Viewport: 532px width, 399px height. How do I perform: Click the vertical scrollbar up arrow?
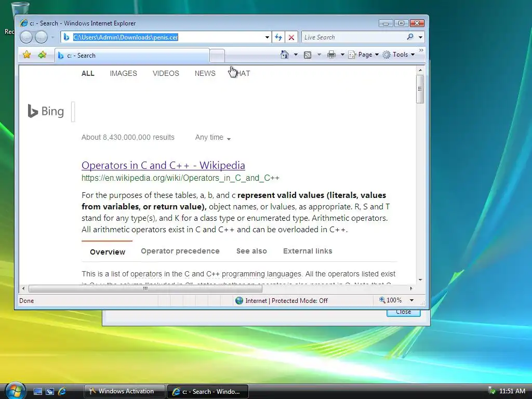[x=420, y=70]
